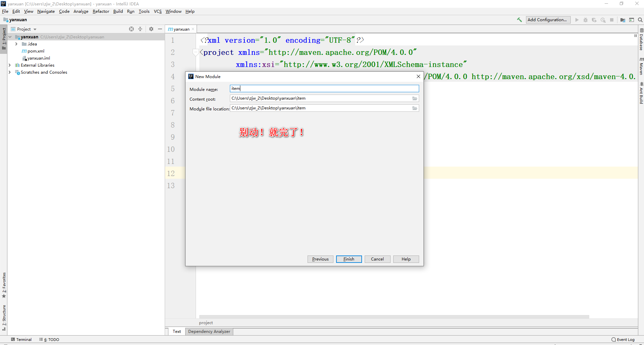Screen dimensions: 644x345
Task: Click Finish in New Module dialog
Action: click(x=349, y=259)
